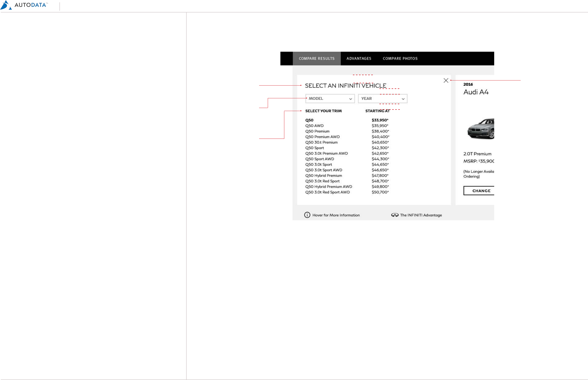Click Hover for More Information text

point(336,215)
